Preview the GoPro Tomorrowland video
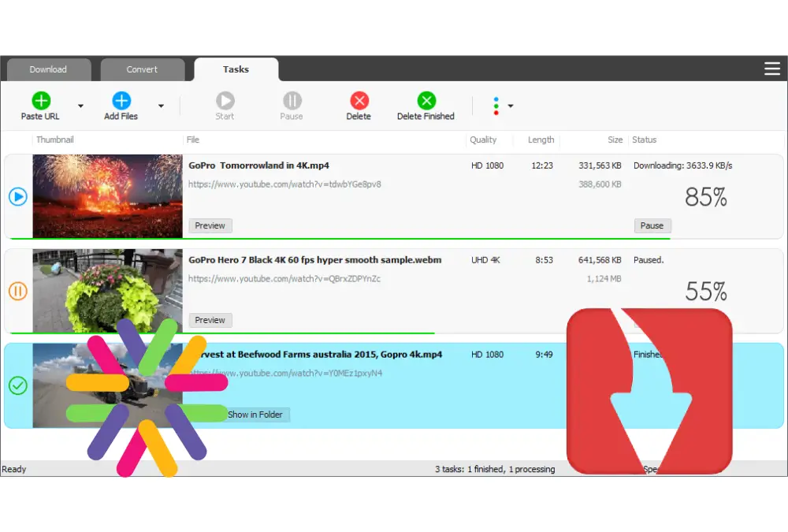 coord(210,225)
